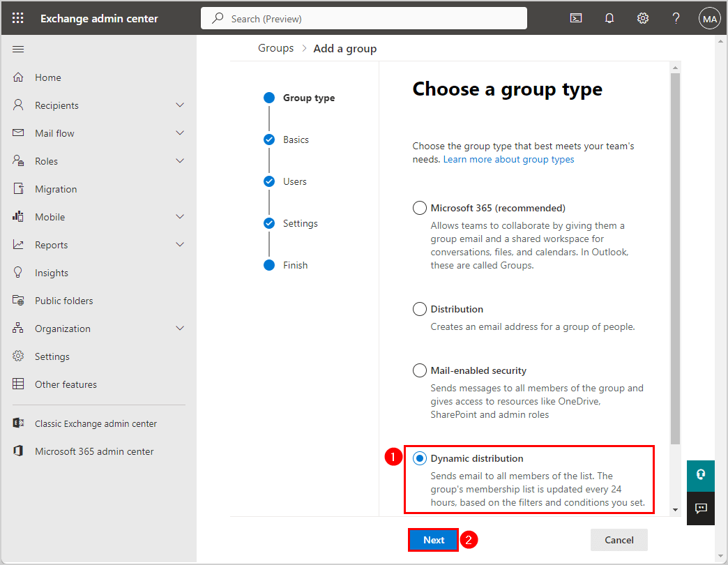
Task: Click the Exchange admin center title
Action: coord(99,19)
